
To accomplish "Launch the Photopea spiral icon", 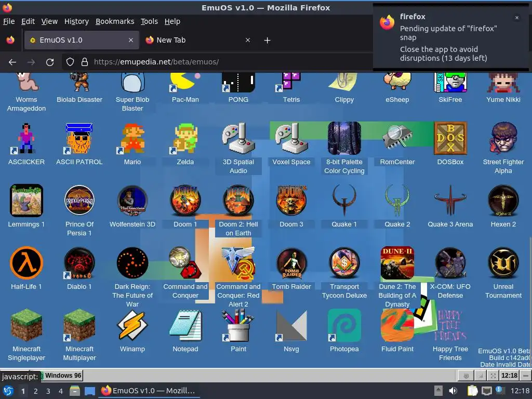I will click(x=344, y=325).
